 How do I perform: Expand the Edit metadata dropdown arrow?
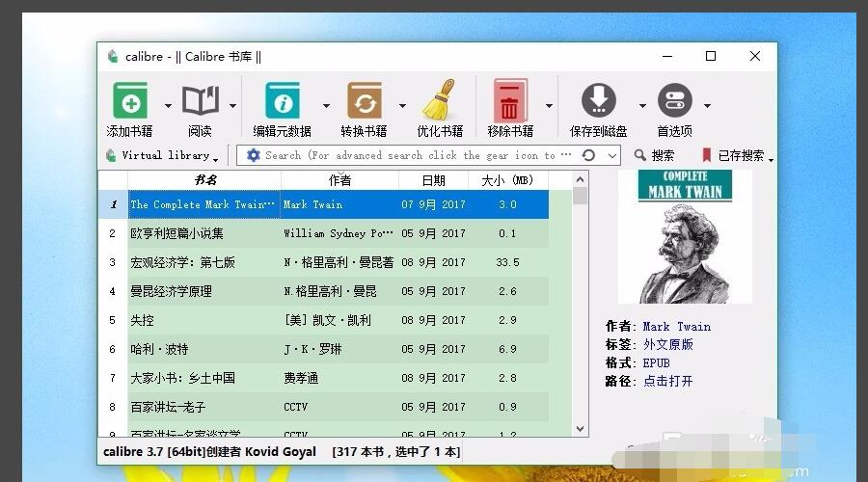[x=326, y=105]
